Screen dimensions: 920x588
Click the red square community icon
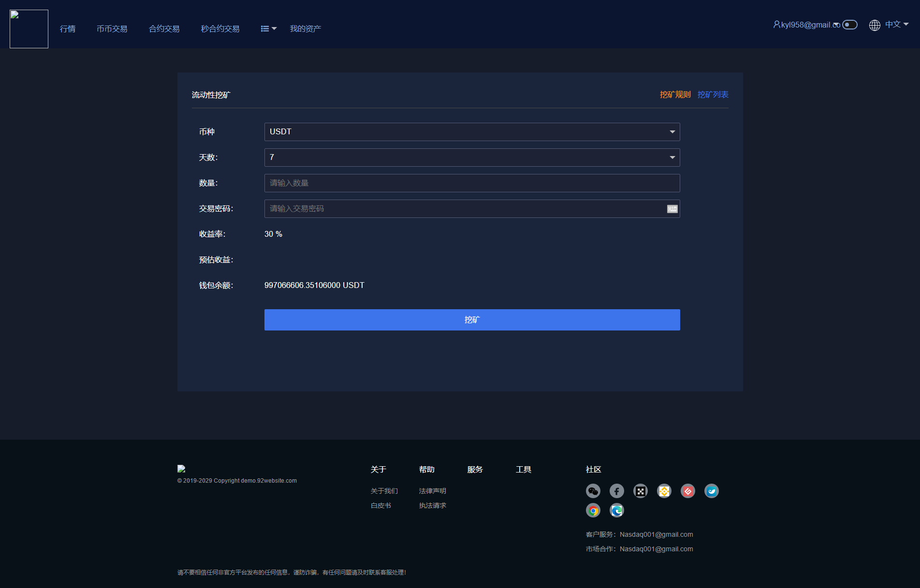click(x=688, y=491)
